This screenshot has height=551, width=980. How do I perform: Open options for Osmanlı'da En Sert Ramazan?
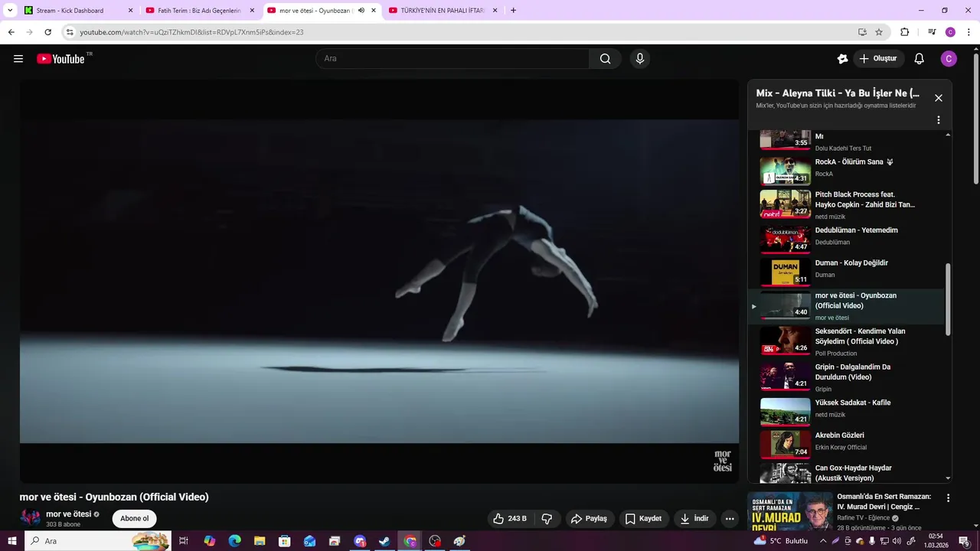pyautogui.click(x=949, y=498)
